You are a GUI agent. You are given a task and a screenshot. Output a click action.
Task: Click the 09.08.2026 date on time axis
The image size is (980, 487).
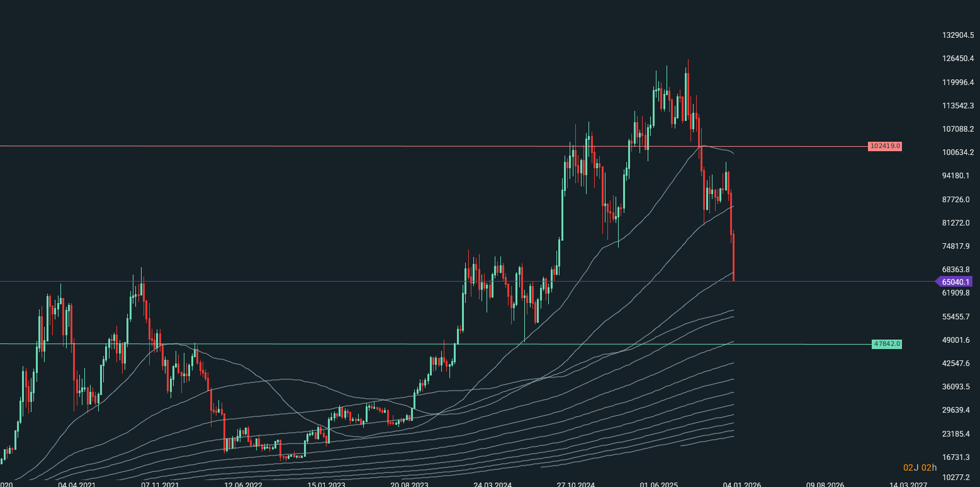pyautogui.click(x=825, y=484)
